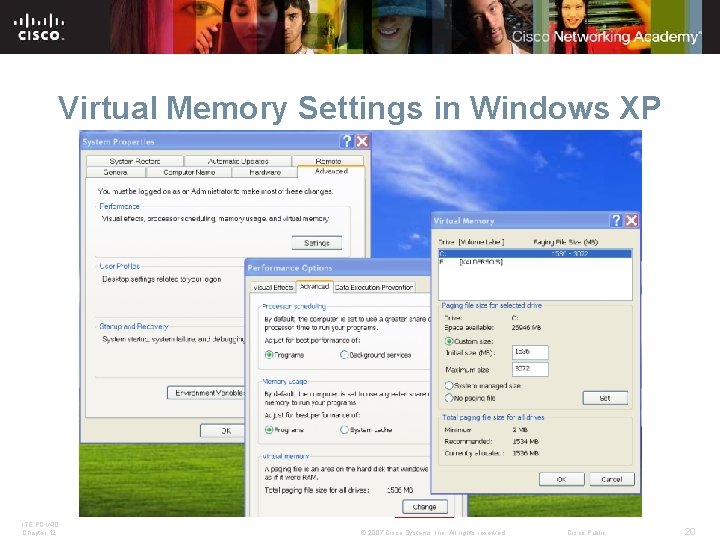Switch to the Remote tab
720x540 pixels.
click(x=328, y=161)
